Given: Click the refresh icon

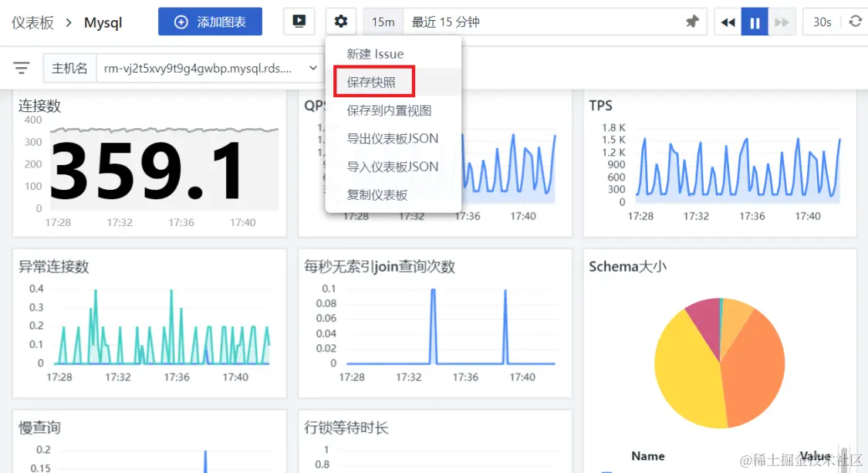Looking at the screenshot, I should 855,22.
